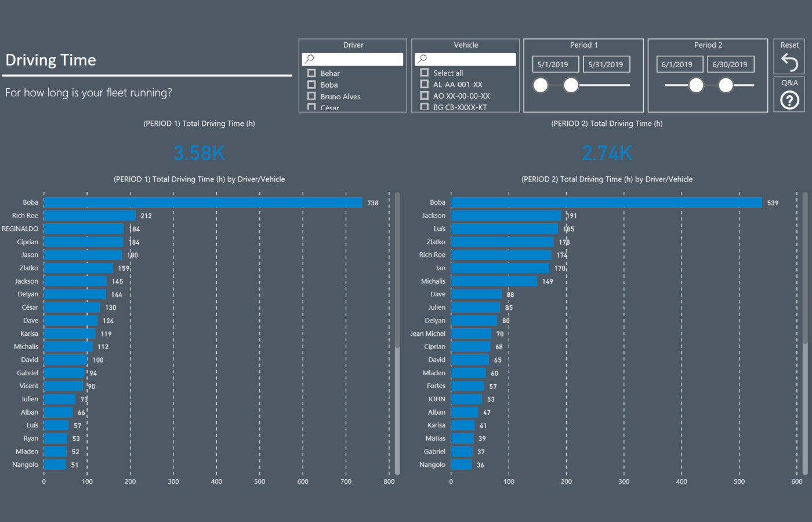Click the Period 1 left slider handle
The width and height of the screenshot is (812, 522).
point(541,85)
